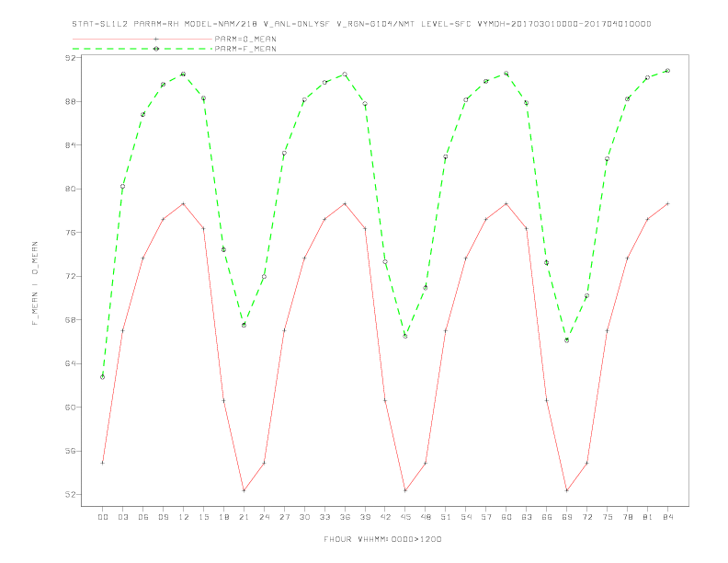This screenshot has width=728, height=563.
Task: Select the red O_MEAN low point at hour 69
Action: coord(567,490)
